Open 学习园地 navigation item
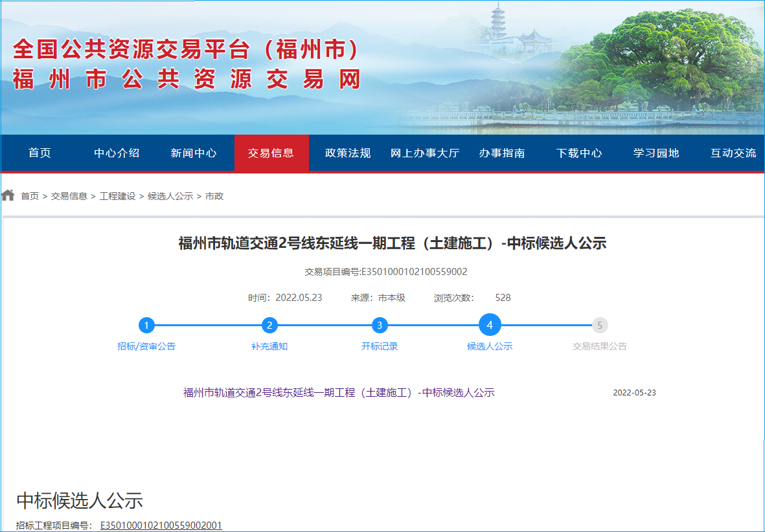765x532 pixels. coord(656,153)
